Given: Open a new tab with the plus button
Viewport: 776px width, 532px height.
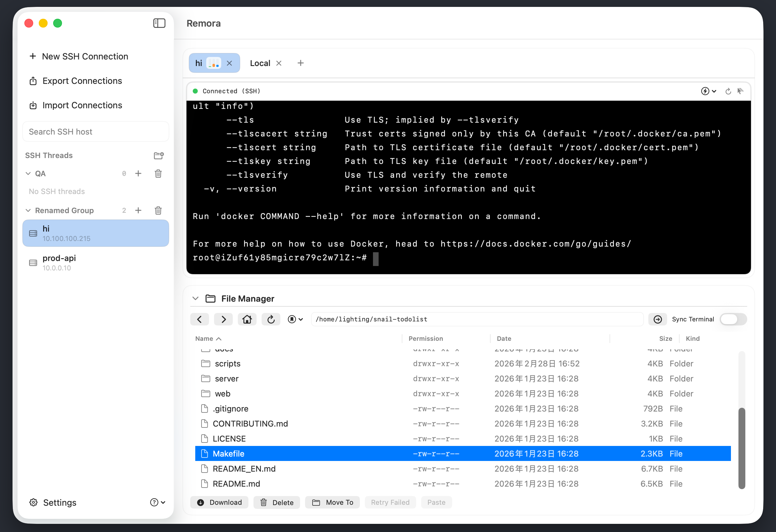Looking at the screenshot, I should point(300,63).
